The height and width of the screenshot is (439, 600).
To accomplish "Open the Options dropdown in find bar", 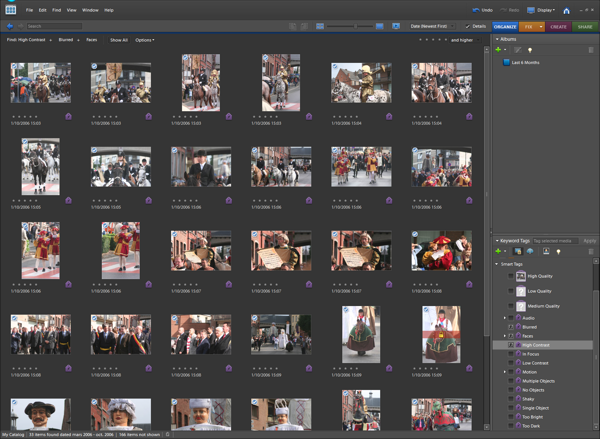I will tap(145, 40).
